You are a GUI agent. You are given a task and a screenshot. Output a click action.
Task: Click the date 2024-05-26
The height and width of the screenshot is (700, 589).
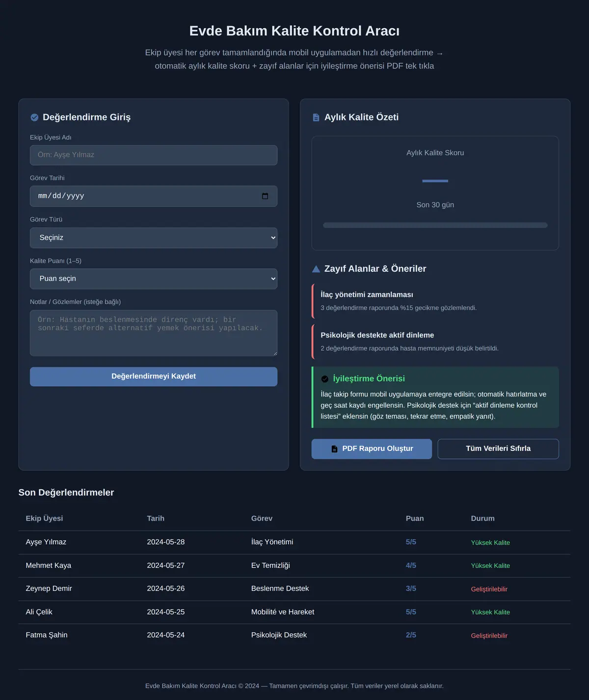pyautogui.click(x=166, y=589)
